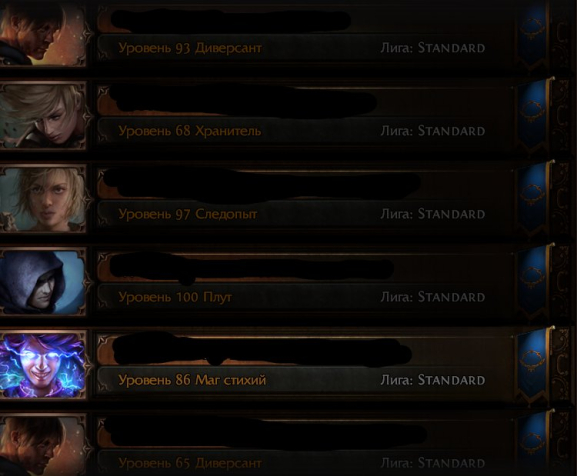The width and height of the screenshot is (577, 476).
Task: Select the Уровень 68 Хранитель entry
Action: [190, 131]
